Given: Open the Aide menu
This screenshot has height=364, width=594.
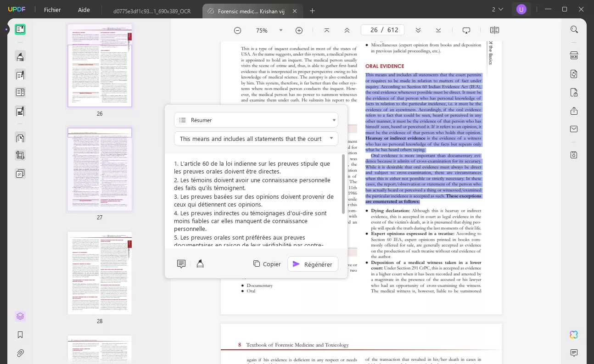Looking at the screenshot, I should point(84,10).
